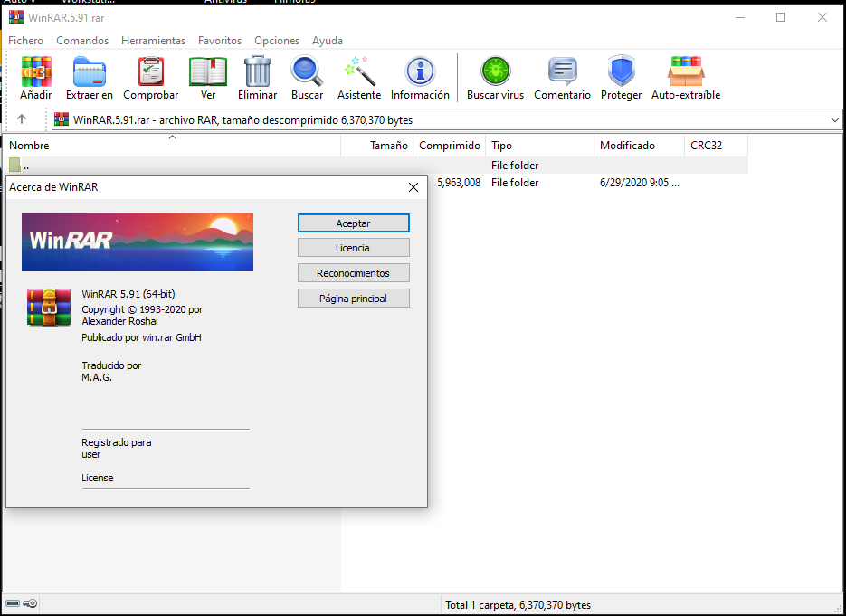
Task: Click the drive icon in status bar
Action: click(13, 603)
